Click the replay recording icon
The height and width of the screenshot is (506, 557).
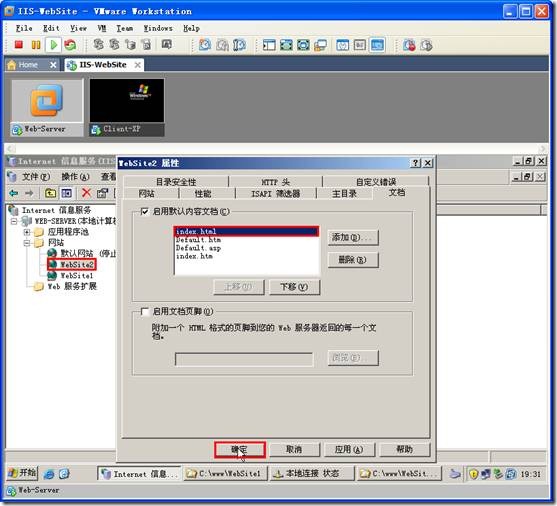click(x=426, y=45)
